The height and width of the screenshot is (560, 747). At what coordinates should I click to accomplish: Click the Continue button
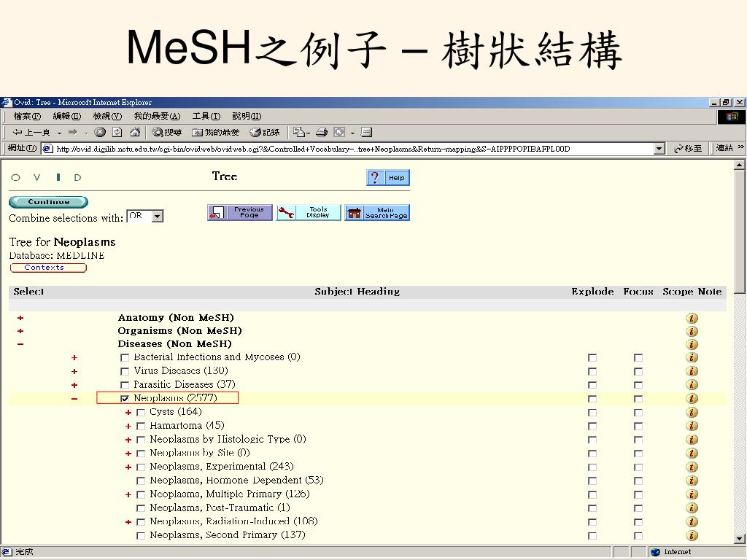coord(49,202)
